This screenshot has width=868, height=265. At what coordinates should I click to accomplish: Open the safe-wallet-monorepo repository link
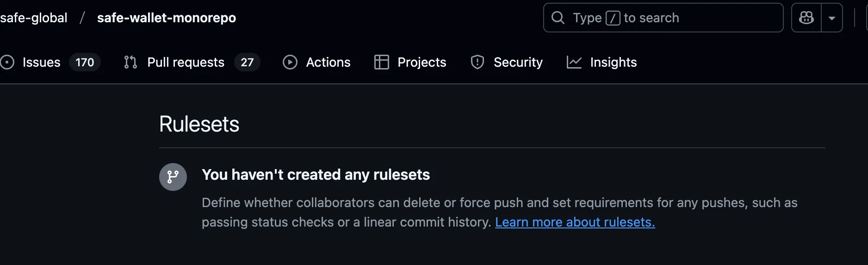click(166, 18)
